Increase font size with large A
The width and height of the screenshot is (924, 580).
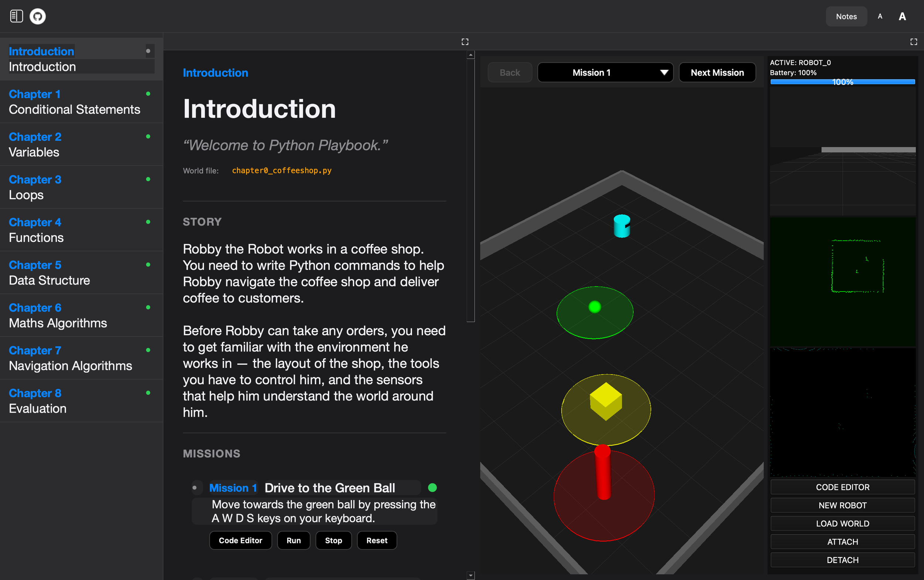[x=902, y=16]
